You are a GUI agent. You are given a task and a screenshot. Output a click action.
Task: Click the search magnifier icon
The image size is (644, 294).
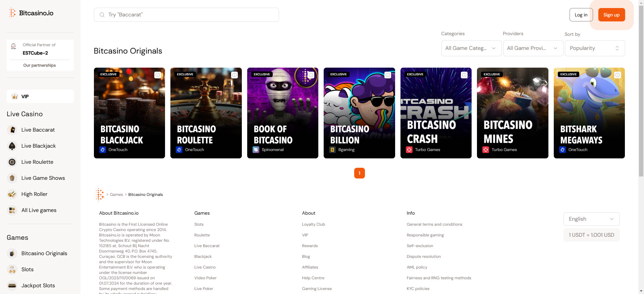[102, 15]
